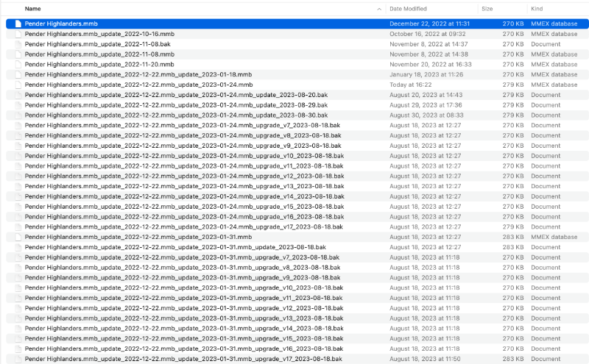Sort files by the Size column header

(x=487, y=9)
